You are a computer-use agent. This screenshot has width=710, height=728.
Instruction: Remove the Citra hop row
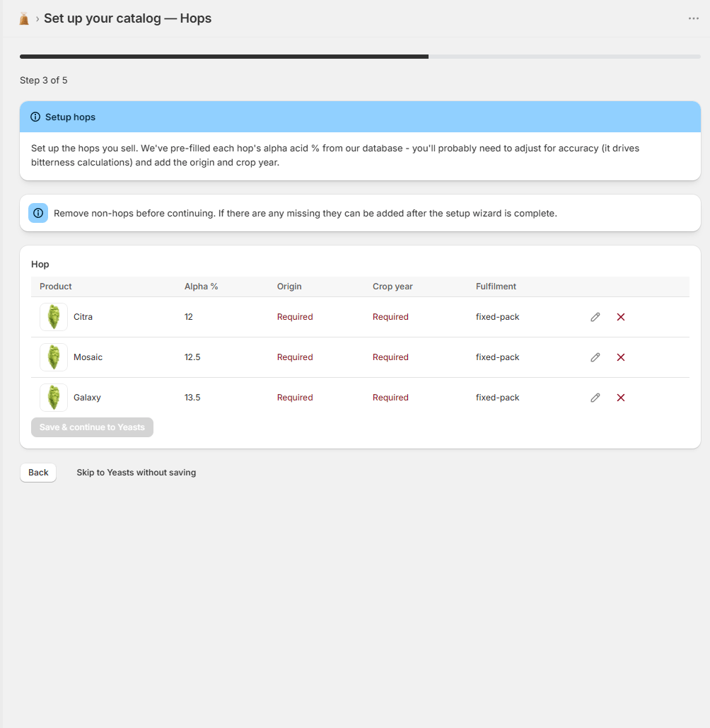pyautogui.click(x=620, y=317)
